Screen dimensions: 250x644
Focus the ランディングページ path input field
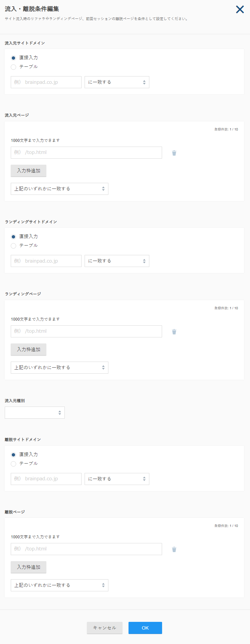(x=86, y=331)
